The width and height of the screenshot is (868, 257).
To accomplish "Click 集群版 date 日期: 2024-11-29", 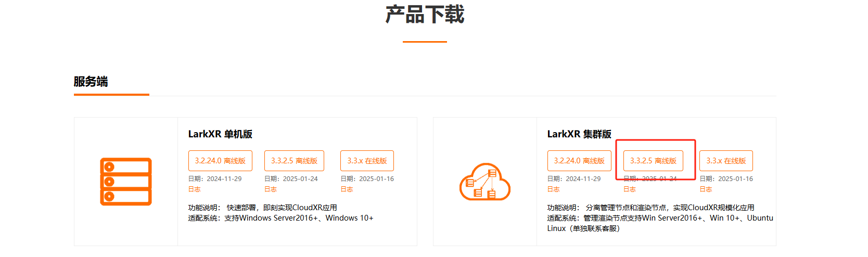I will coord(574,178).
